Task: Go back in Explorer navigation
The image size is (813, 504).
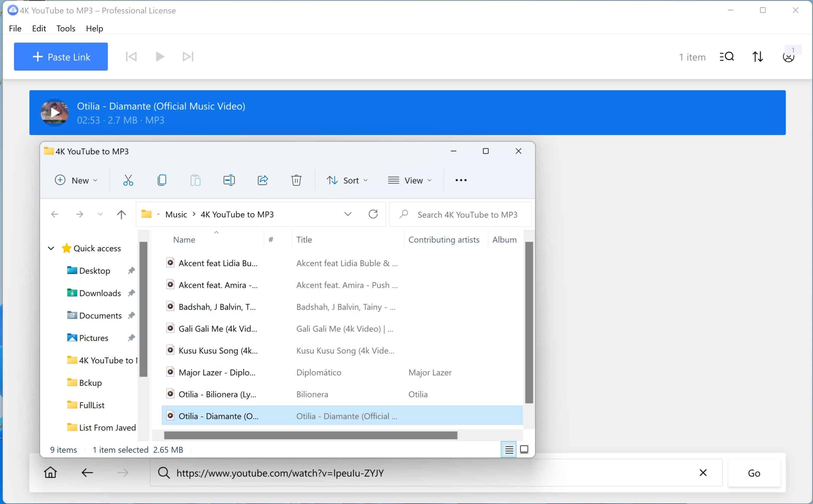Action: [55, 214]
